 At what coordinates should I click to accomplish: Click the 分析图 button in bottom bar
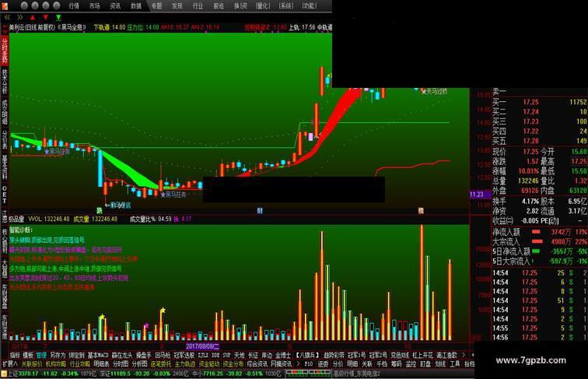pos(139,364)
